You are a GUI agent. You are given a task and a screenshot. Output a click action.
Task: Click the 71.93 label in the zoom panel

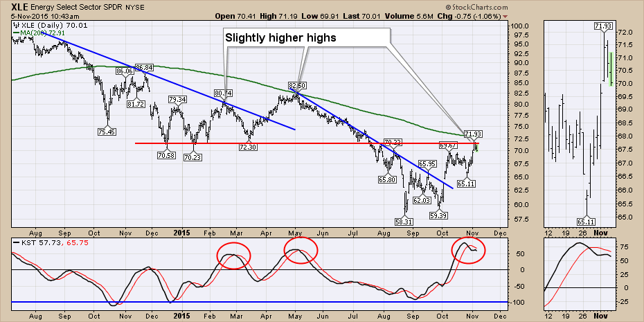(602, 26)
